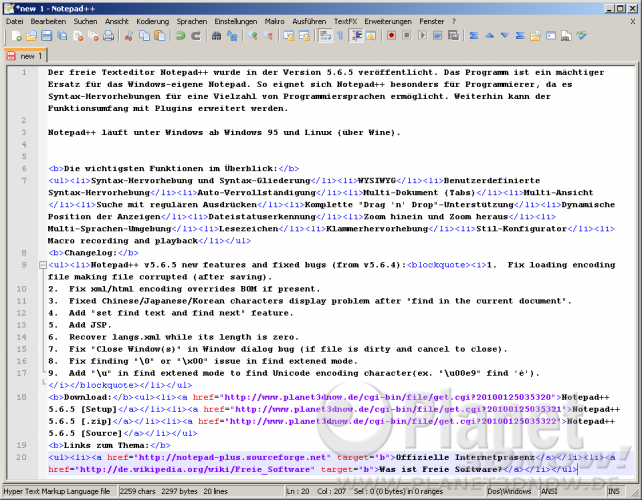Click the Copy toolbar icon
Screen dimensions: 642x500
[x=144, y=36]
